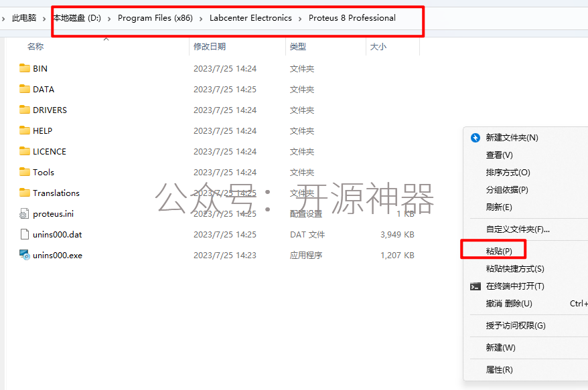Click the 1,207 KB size value
Image resolution: width=588 pixels, height=390 pixels.
pos(397,255)
